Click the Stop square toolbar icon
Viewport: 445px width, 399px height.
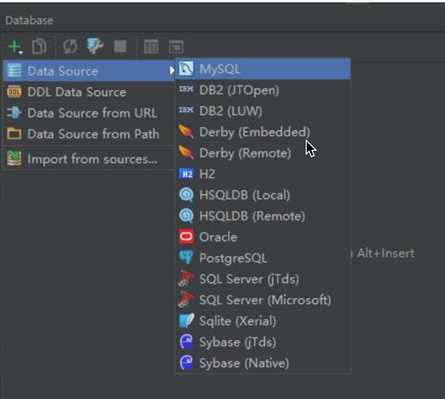120,46
